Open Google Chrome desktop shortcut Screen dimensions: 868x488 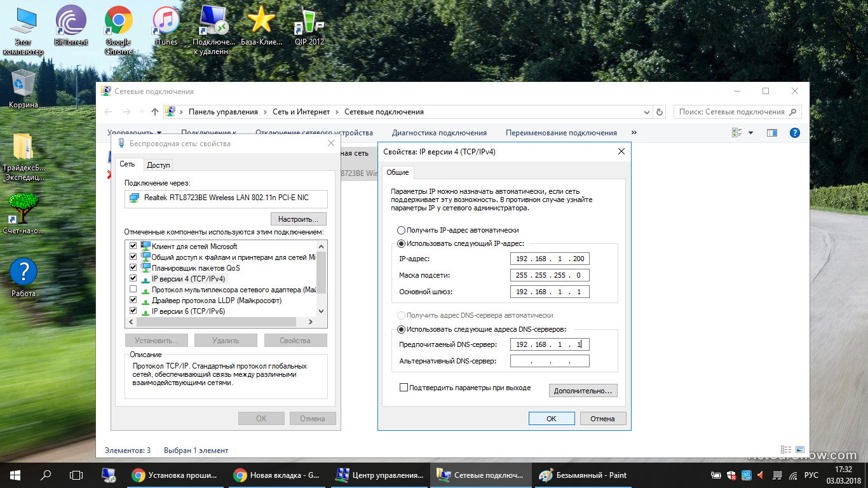coord(118,29)
